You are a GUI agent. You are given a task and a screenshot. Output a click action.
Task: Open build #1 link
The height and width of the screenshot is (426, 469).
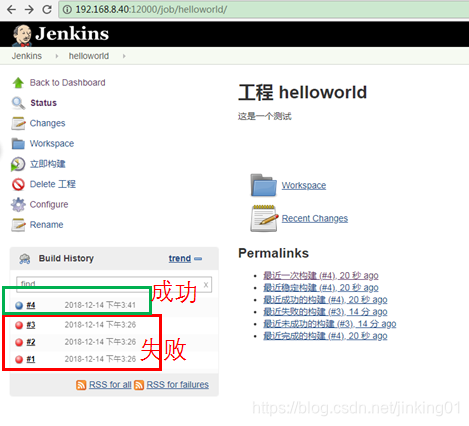[31, 359]
